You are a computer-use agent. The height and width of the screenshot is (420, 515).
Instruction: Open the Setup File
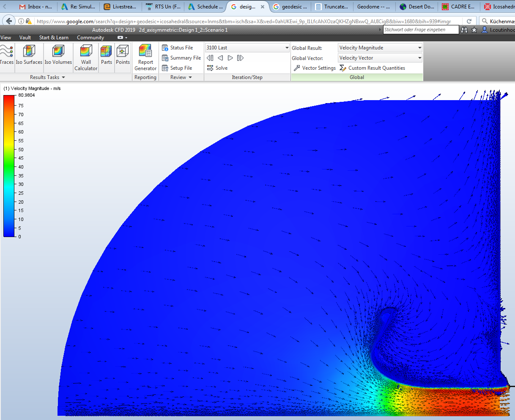click(180, 68)
